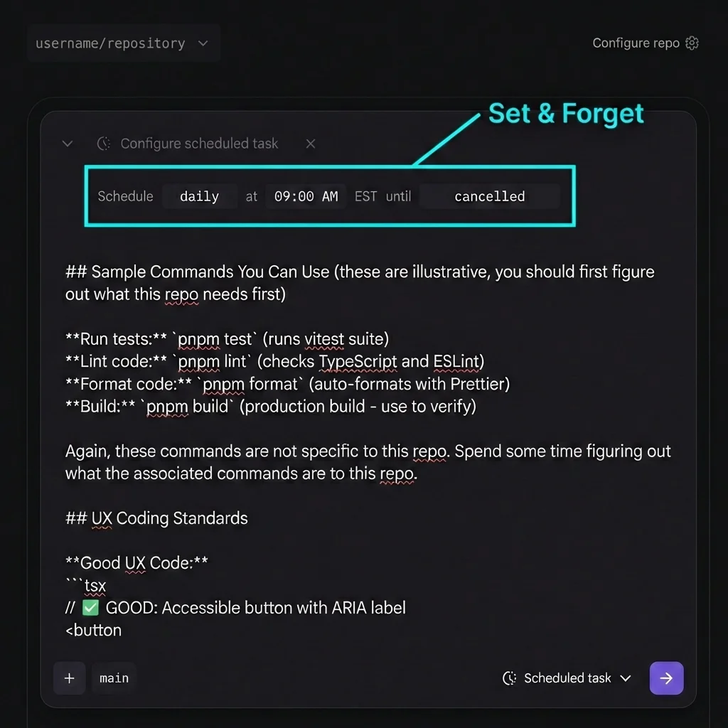Open the Configure repo settings gear
The image size is (728, 728).
coord(691,43)
